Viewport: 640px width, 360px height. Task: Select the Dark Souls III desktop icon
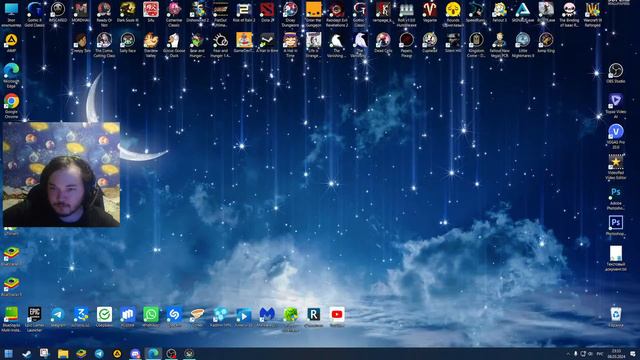coord(127,12)
